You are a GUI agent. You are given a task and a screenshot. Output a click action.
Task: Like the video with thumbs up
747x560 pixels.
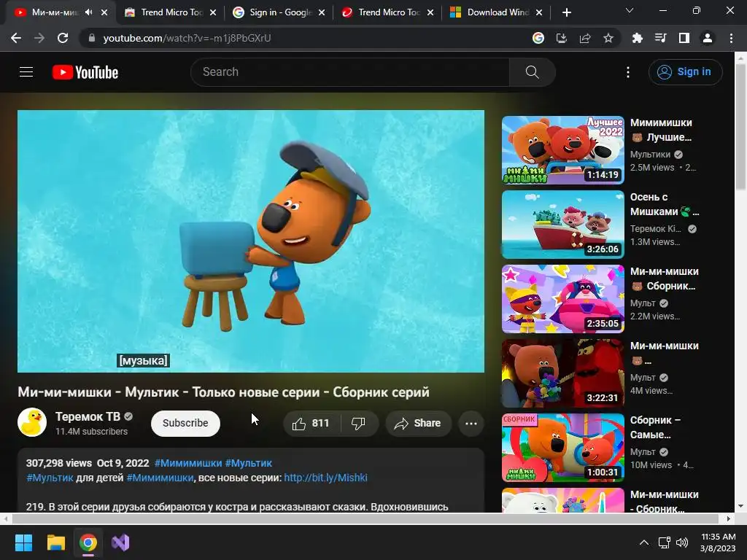(x=311, y=424)
